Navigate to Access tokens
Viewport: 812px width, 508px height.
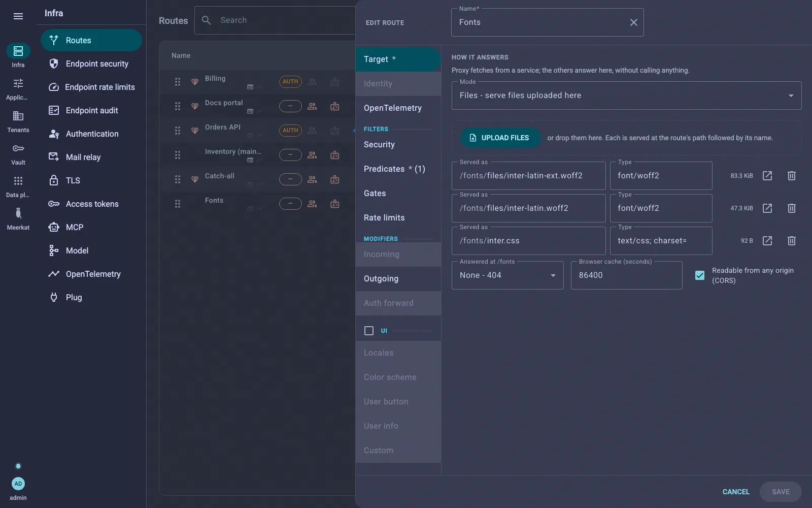91,204
